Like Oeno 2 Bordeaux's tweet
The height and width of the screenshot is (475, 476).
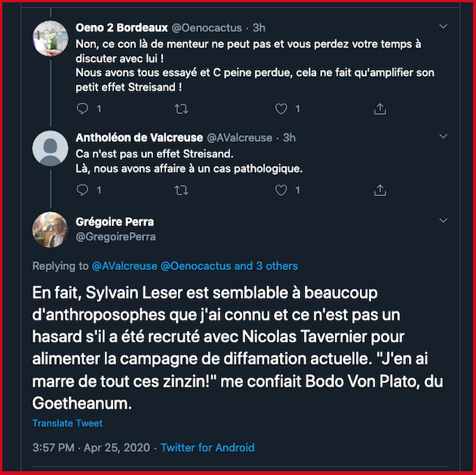[281, 109]
